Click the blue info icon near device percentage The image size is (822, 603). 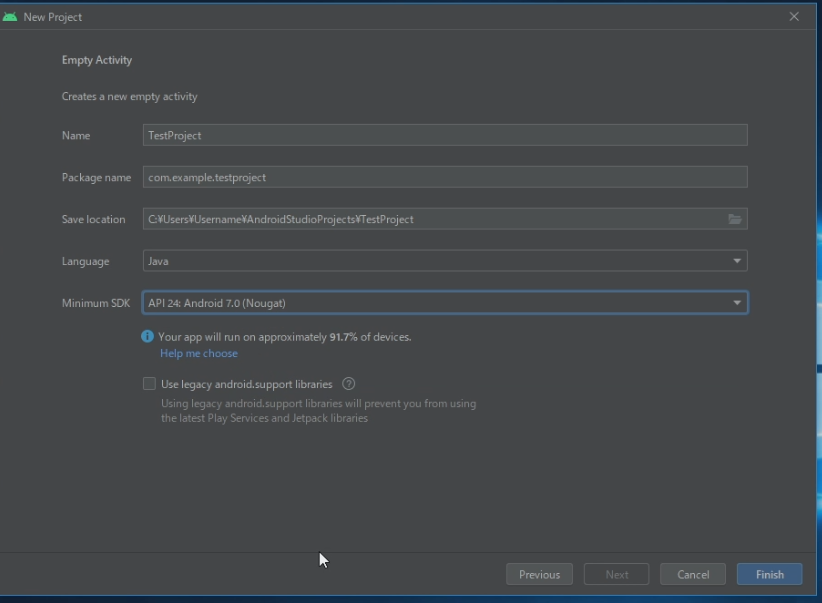click(x=148, y=337)
